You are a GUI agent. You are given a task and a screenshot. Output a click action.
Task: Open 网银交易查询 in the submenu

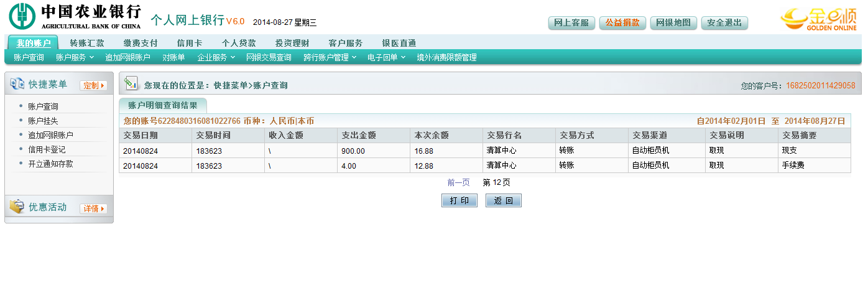269,57
